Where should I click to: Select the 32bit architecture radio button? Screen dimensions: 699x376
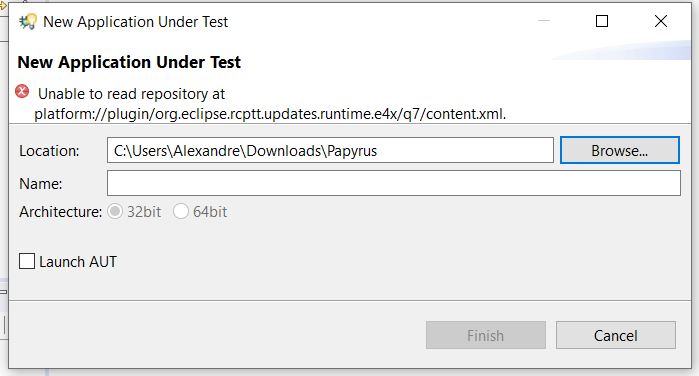115,211
